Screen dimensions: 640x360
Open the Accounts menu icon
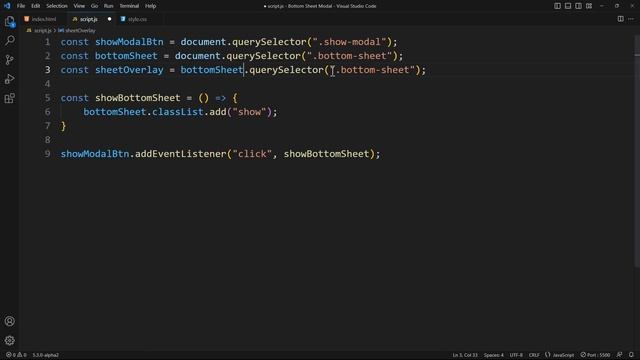[10, 321]
